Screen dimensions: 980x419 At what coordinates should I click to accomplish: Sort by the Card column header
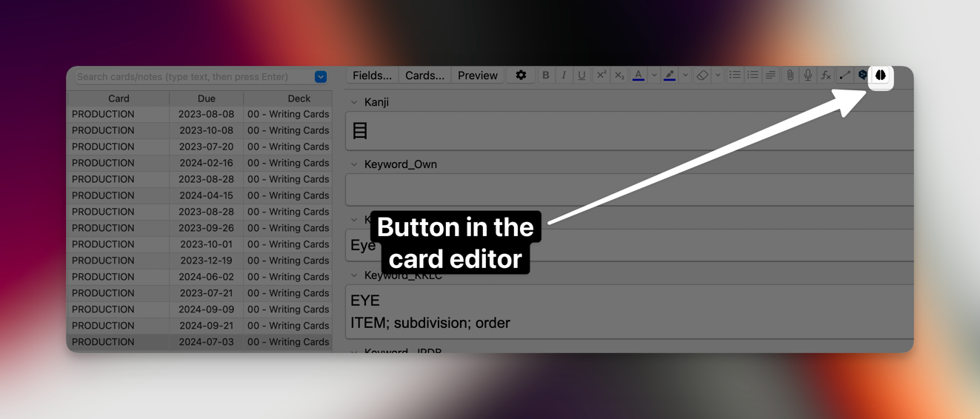[x=119, y=98]
